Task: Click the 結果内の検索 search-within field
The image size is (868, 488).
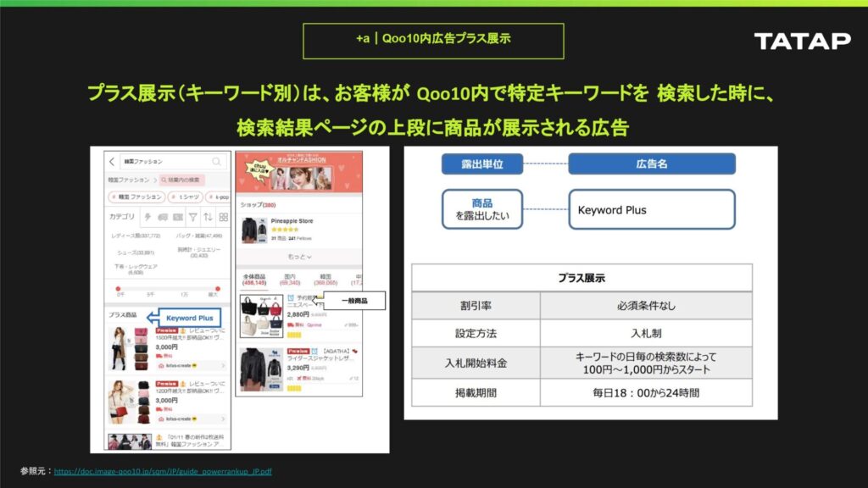Action: 183,180
